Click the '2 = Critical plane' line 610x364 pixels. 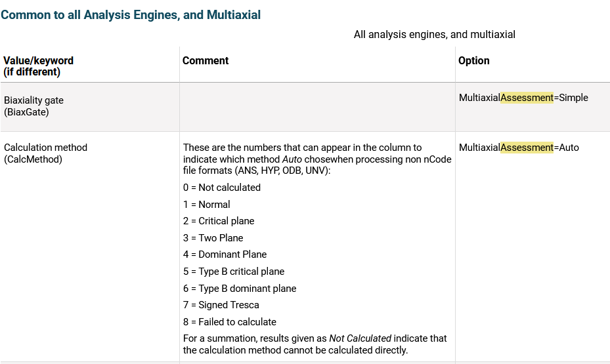(219, 221)
